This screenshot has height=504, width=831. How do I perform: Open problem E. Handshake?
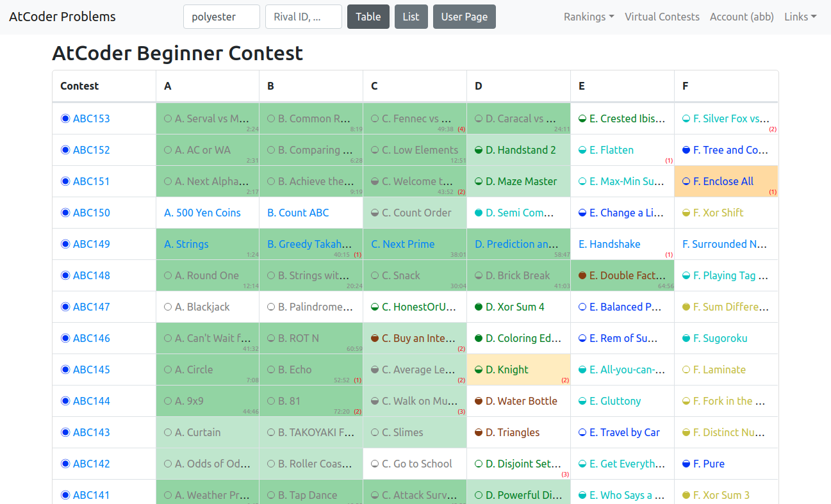tap(609, 244)
